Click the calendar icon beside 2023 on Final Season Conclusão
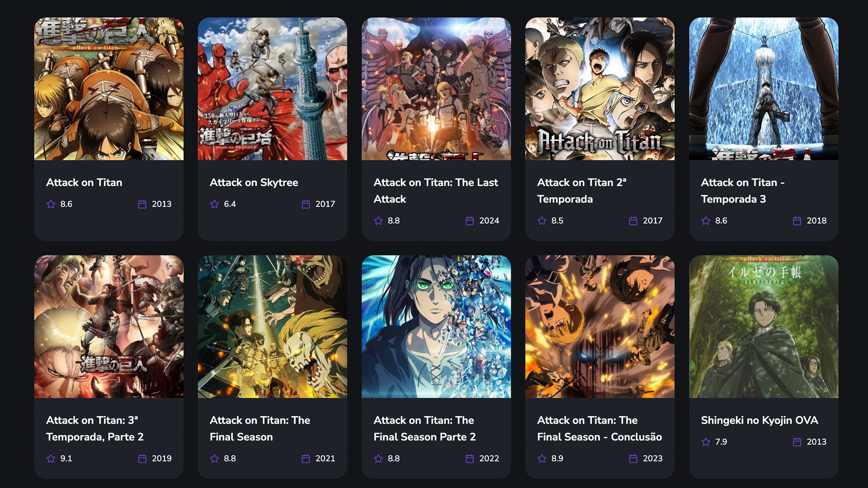 [633, 459]
